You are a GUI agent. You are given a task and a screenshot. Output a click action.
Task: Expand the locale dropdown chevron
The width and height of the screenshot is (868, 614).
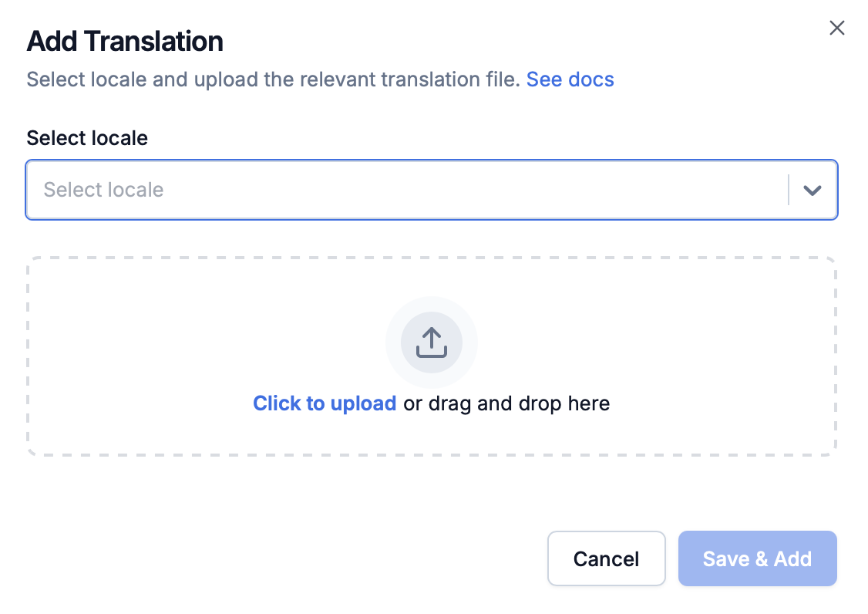pyautogui.click(x=812, y=191)
